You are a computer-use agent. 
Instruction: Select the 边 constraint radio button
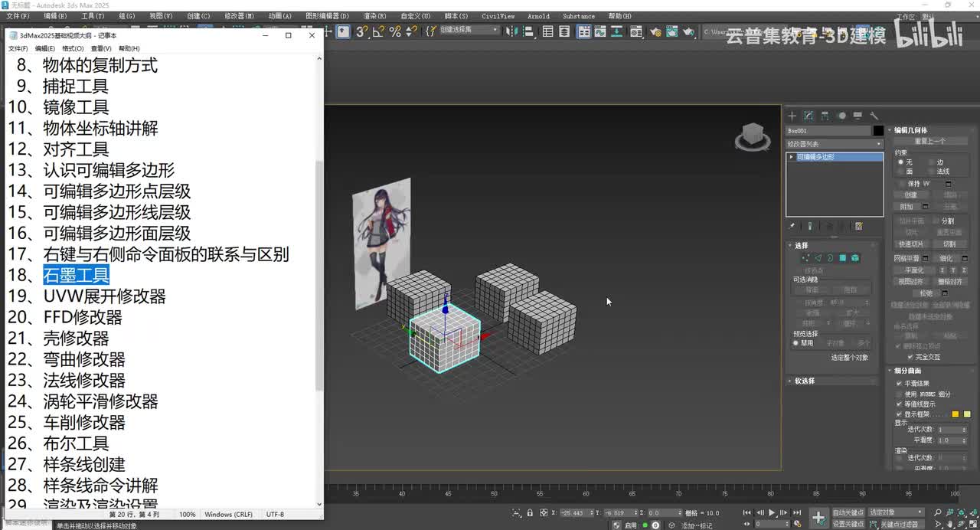pyautogui.click(x=930, y=162)
